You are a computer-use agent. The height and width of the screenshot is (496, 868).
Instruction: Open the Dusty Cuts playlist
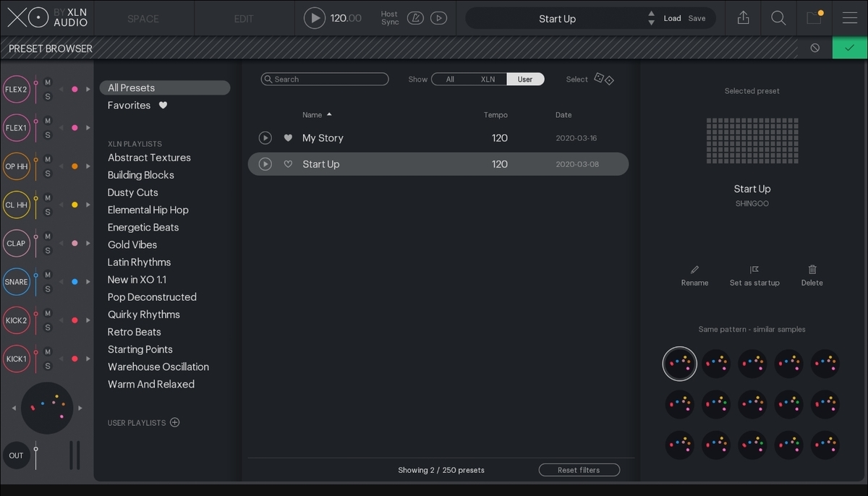click(x=133, y=192)
